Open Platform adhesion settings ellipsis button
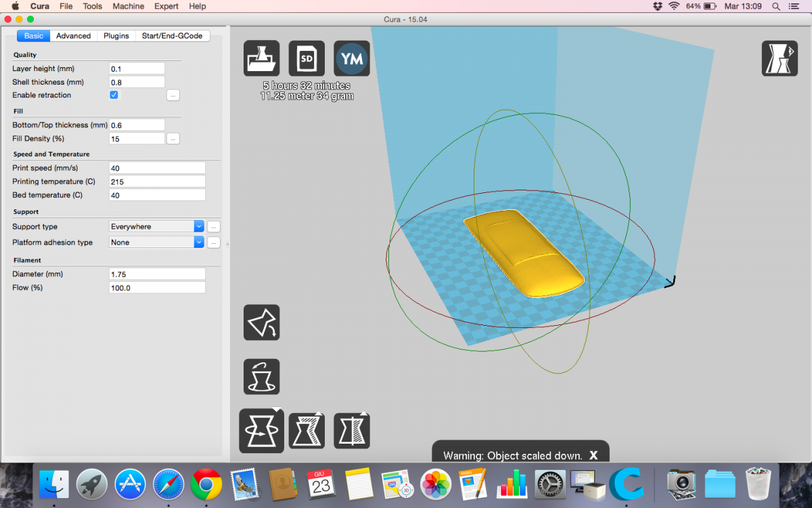Screen dimensions: 812x508 tap(214, 242)
